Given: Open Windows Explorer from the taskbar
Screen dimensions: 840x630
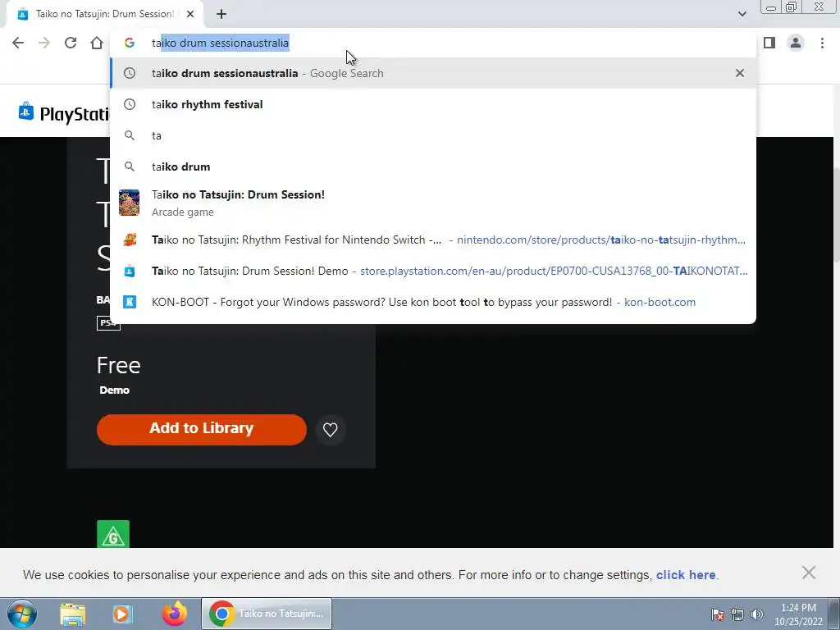Looking at the screenshot, I should 72,614.
